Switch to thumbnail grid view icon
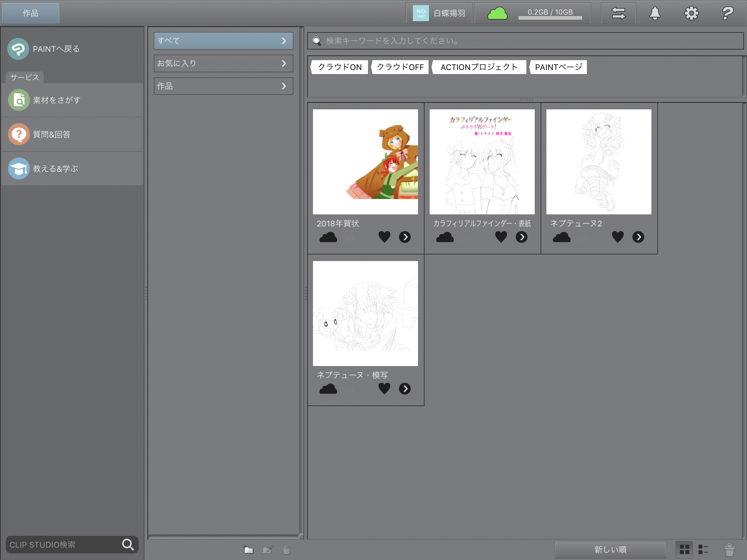Viewport: 747px width, 560px height. click(x=684, y=549)
